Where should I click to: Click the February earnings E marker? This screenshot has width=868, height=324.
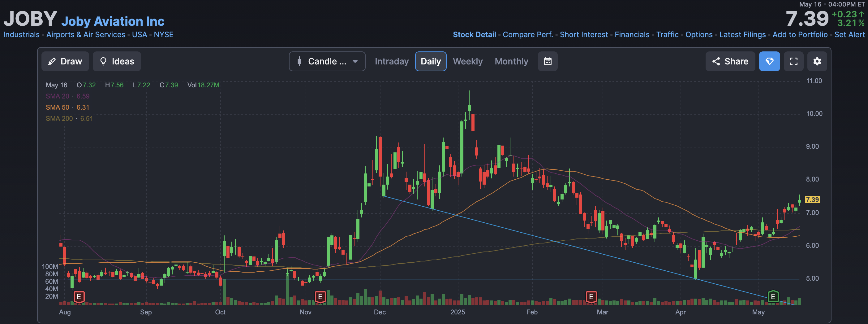(591, 297)
